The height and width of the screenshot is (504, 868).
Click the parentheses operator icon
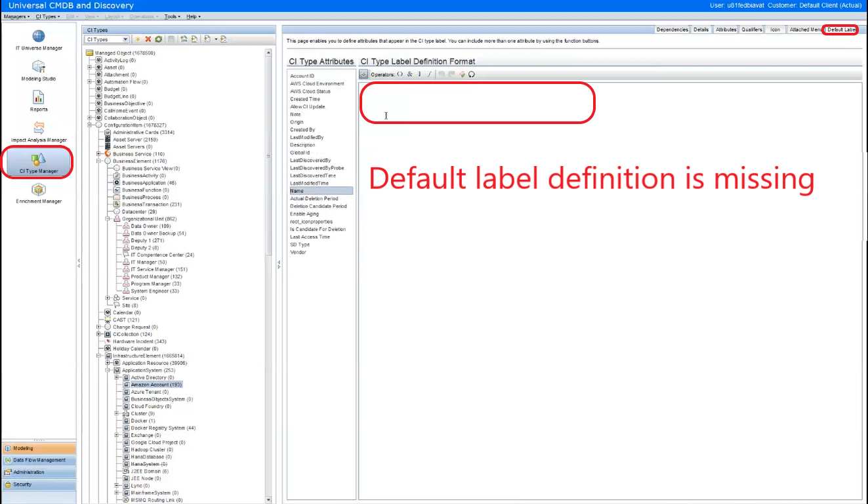(400, 74)
